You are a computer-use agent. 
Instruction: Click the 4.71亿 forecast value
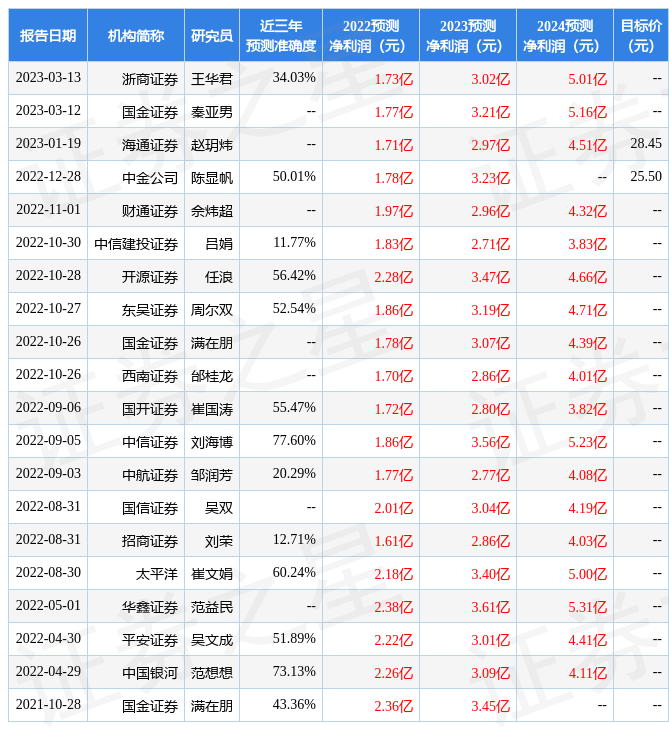click(588, 311)
